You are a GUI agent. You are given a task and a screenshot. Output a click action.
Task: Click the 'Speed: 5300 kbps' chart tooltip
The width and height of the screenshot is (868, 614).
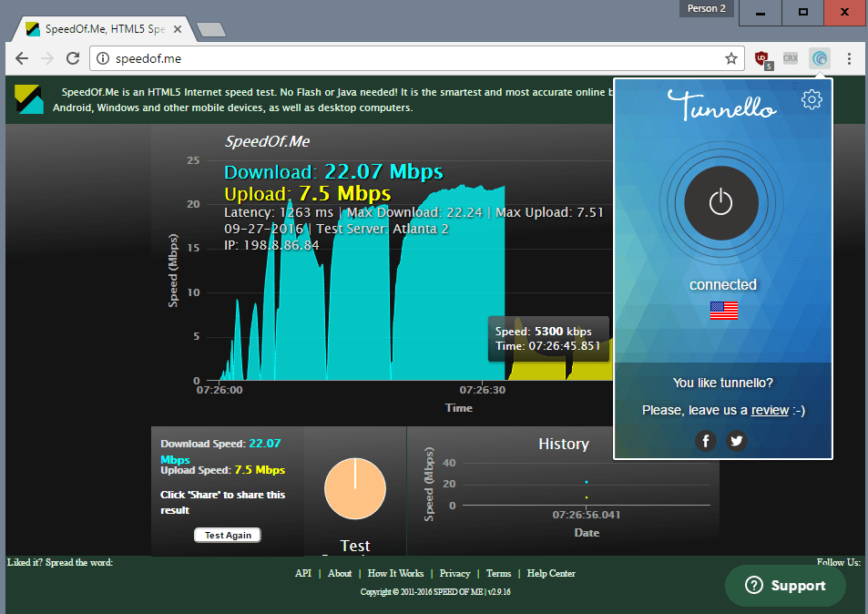tap(548, 339)
